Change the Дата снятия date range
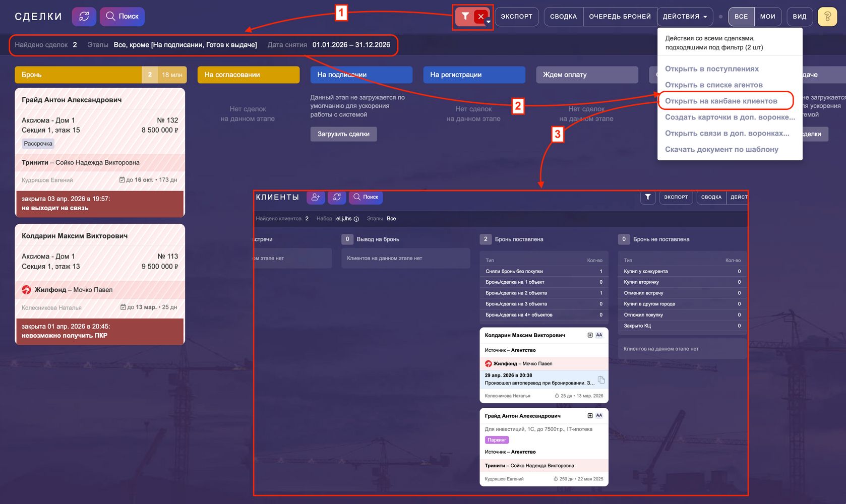The image size is (846, 504). tap(351, 45)
